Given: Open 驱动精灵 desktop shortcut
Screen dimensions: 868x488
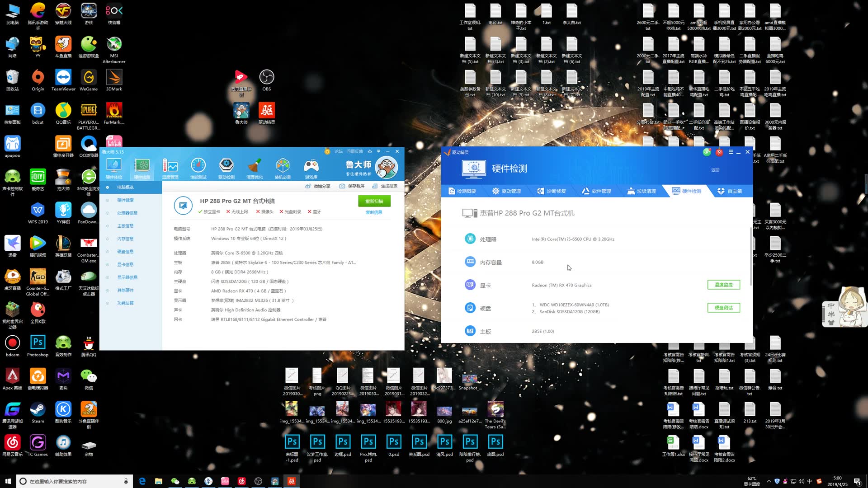Looking at the screenshot, I should pos(267,113).
